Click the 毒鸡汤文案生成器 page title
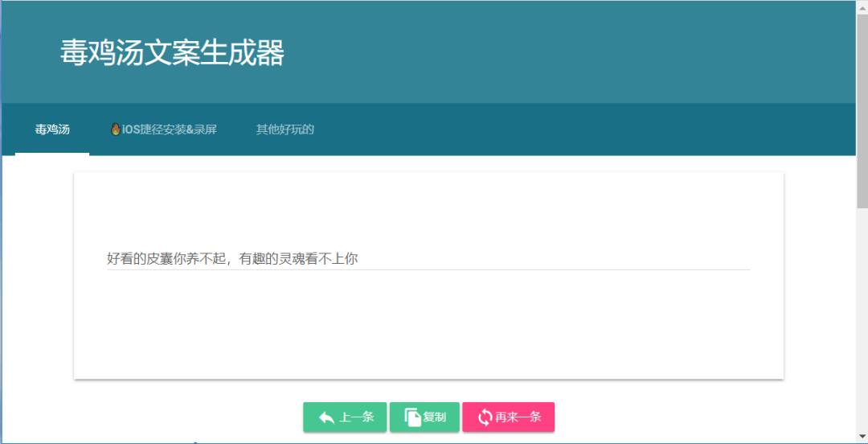 [x=172, y=53]
